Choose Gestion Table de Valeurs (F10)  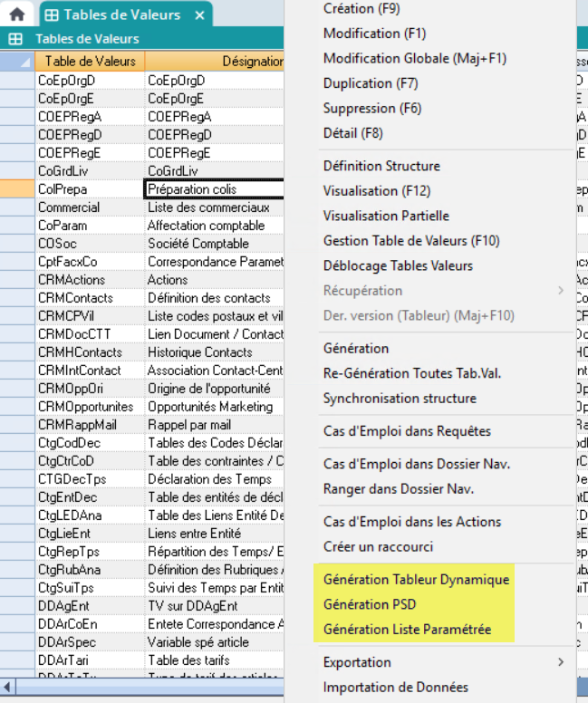pyautogui.click(x=411, y=241)
